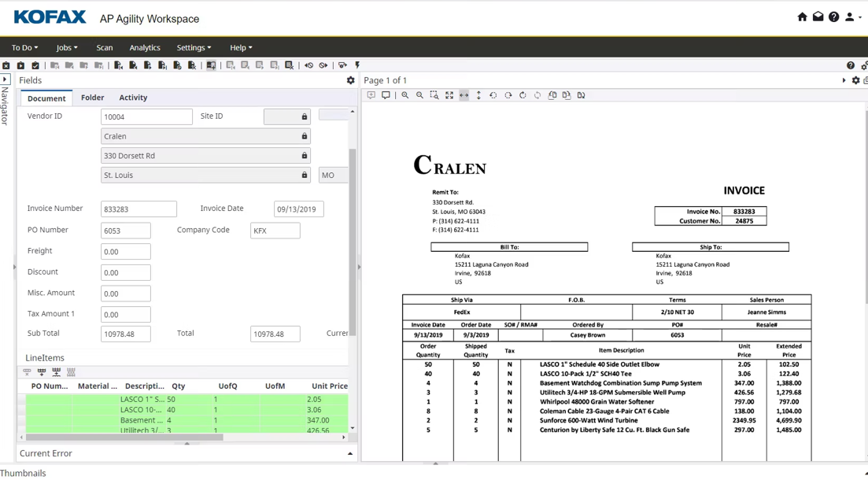Click the full screen viewer icon
This screenshot has height=480, width=868.
click(x=449, y=95)
